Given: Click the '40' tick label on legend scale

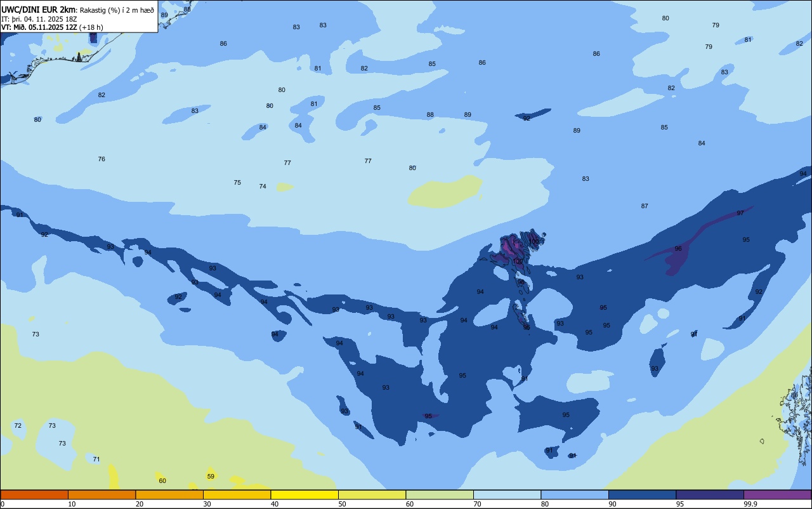Looking at the screenshot, I should click(275, 504).
